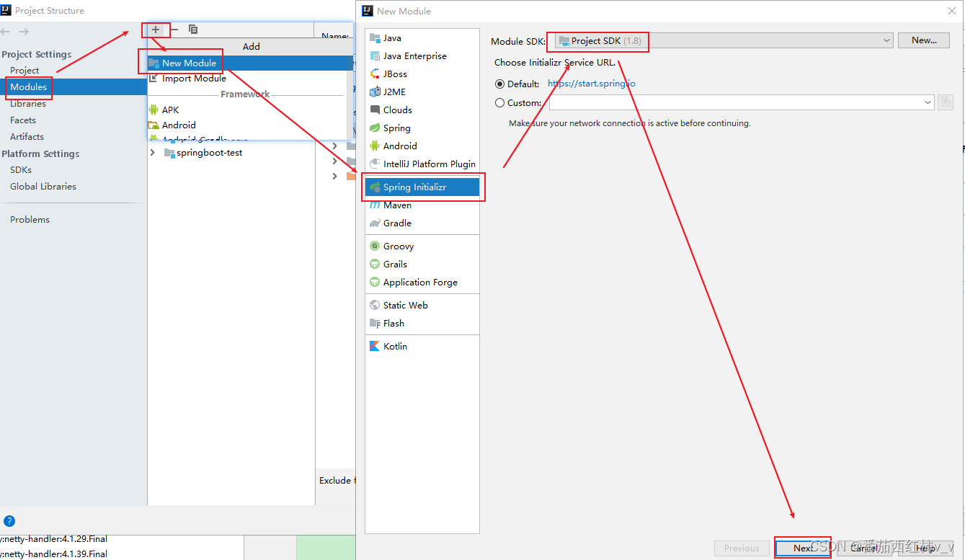The image size is (965, 560).
Task: Open Libraries under Project Settings
Action: coord(28,104)
